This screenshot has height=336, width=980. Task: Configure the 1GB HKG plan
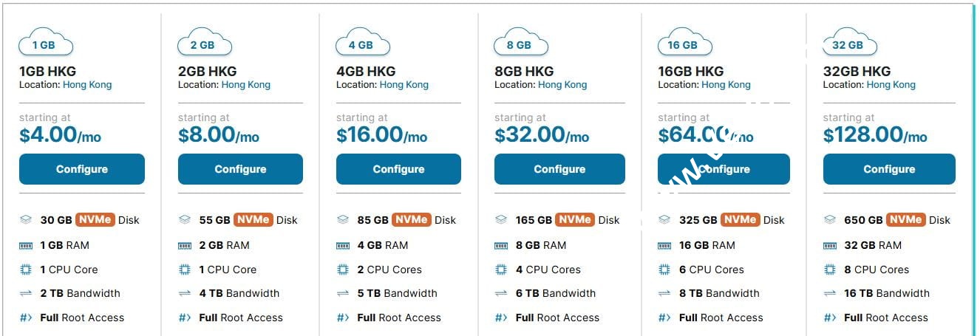tap(82, 169)
